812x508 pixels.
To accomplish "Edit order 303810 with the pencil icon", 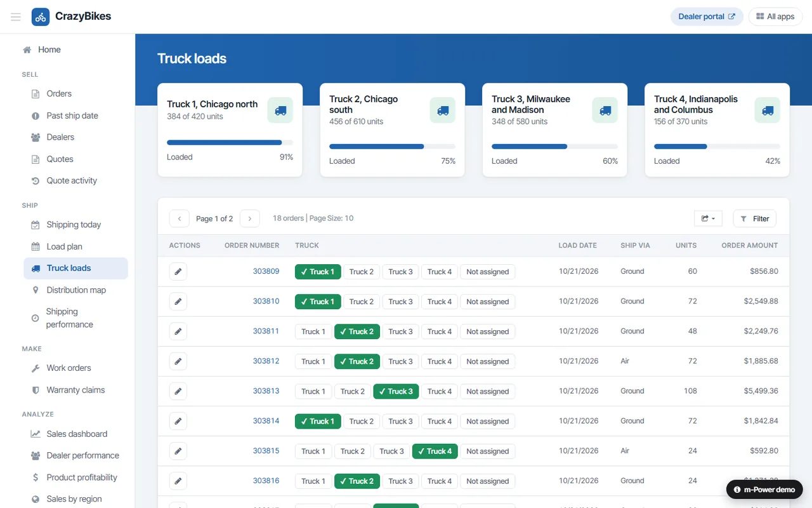I will coord(178,302).
